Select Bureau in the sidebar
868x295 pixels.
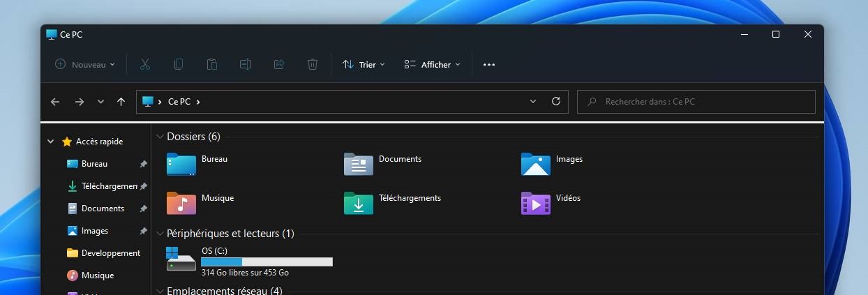point(94,164)
